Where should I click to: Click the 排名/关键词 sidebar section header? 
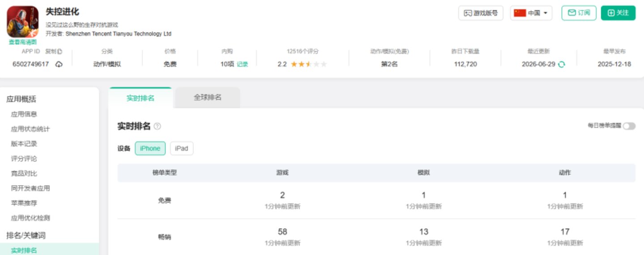(26, 235)
